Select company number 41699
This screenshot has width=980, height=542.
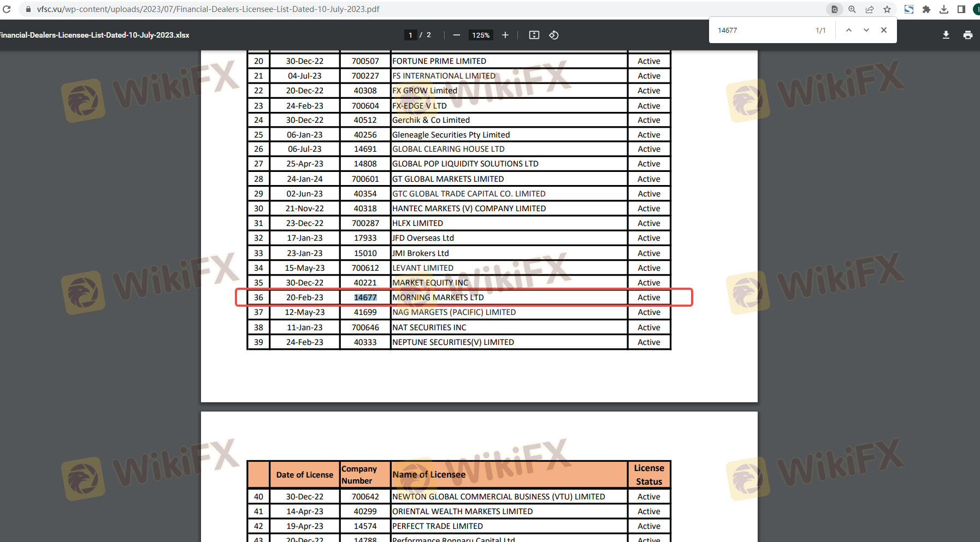click(365, 312)
